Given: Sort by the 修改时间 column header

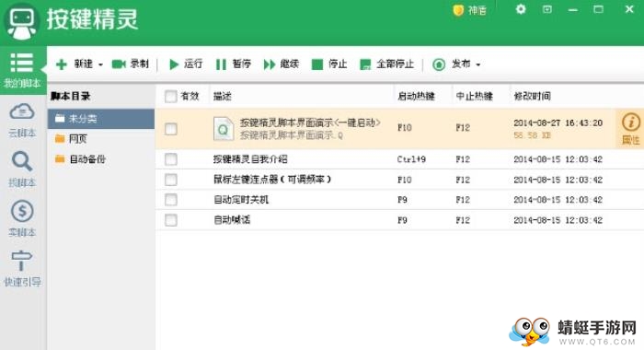Looking at the screenshot, I should (533, 96).
